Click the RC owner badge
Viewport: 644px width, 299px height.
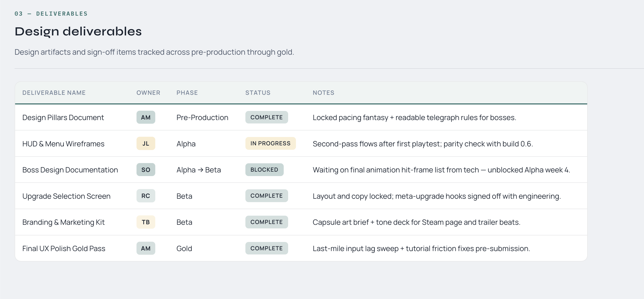point(146,196)
